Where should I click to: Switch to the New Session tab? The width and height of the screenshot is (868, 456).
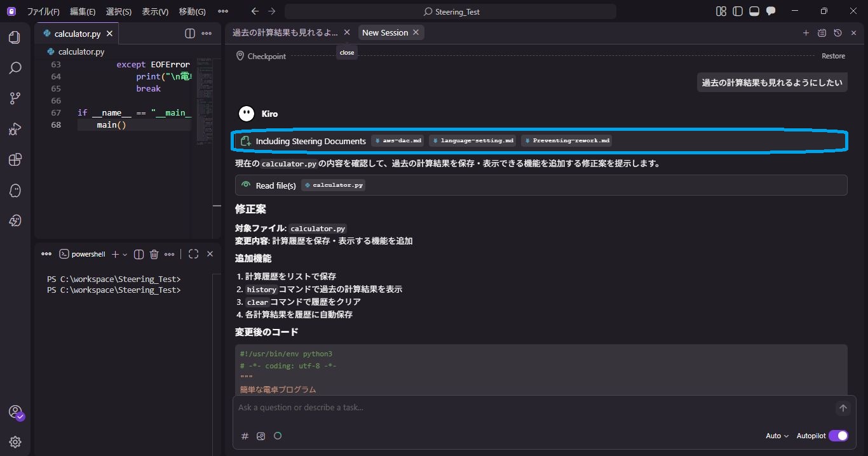(x=384, y=32)
